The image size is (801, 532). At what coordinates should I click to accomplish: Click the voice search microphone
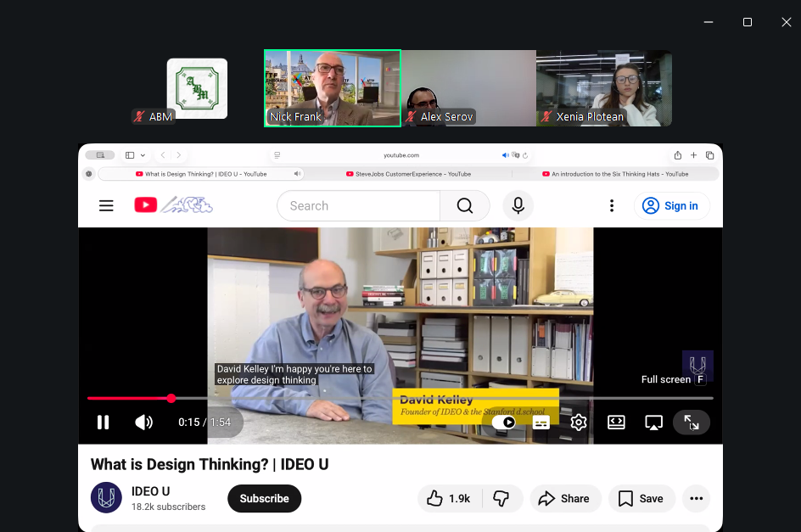518,205
